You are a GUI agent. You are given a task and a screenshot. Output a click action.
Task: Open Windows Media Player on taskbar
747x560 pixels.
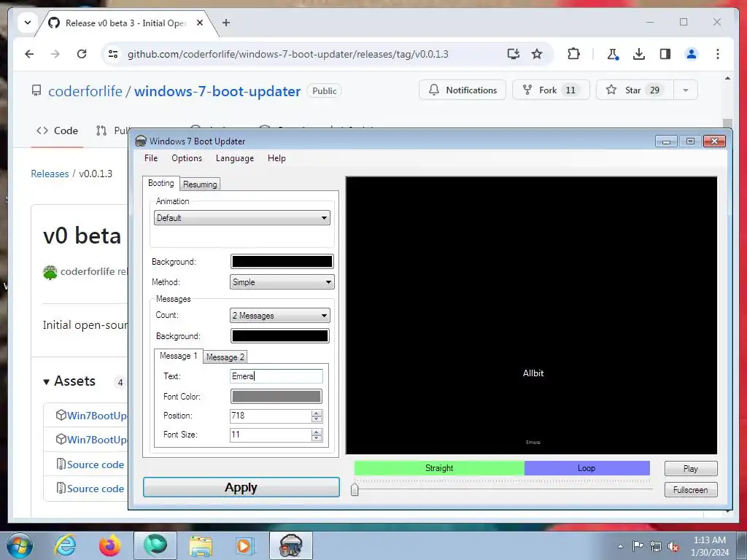[246, 545]
